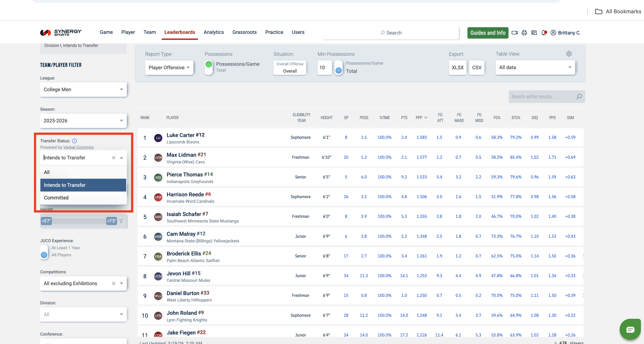Open the Season 2025-2026 dropdown
The height and width of the screenshot is (344, 644).
[83, 121]
